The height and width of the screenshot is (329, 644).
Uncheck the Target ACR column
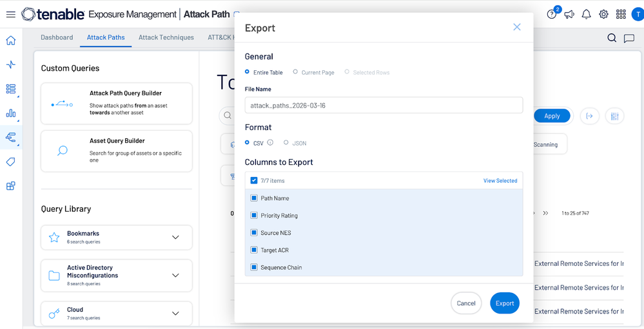[x=254, y=250]
